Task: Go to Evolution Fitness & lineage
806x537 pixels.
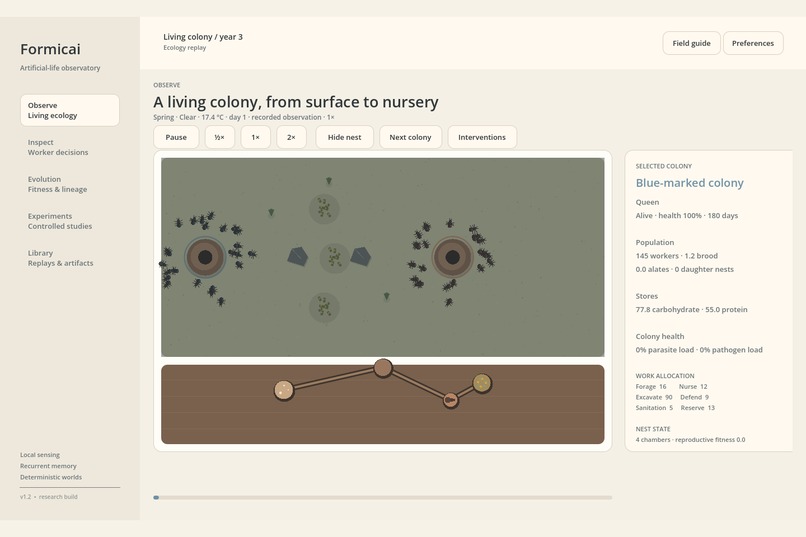Action: [70, 184]
